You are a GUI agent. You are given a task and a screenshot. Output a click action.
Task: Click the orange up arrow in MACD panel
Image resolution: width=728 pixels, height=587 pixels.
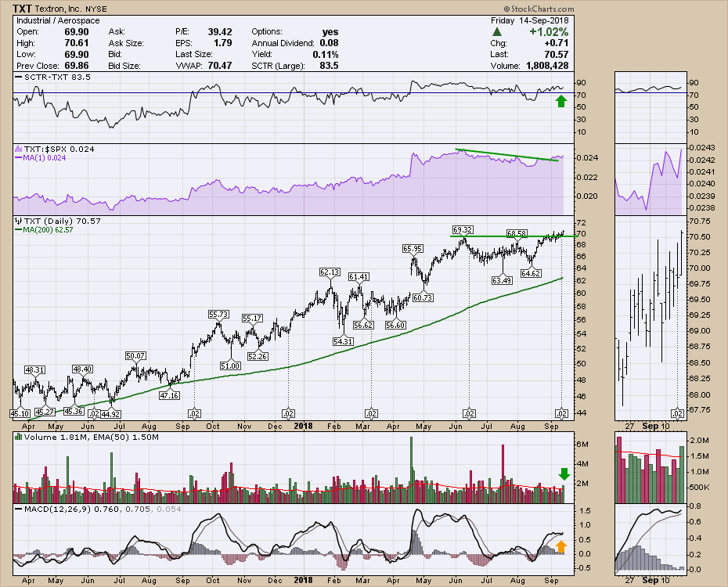coord(560,546)
